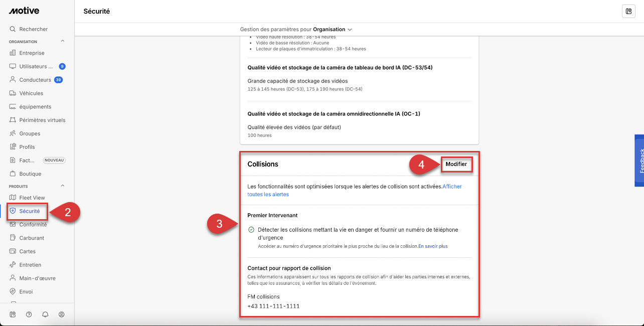Click the Collisions card heading
644x326 pixels.
click(263, 164)
